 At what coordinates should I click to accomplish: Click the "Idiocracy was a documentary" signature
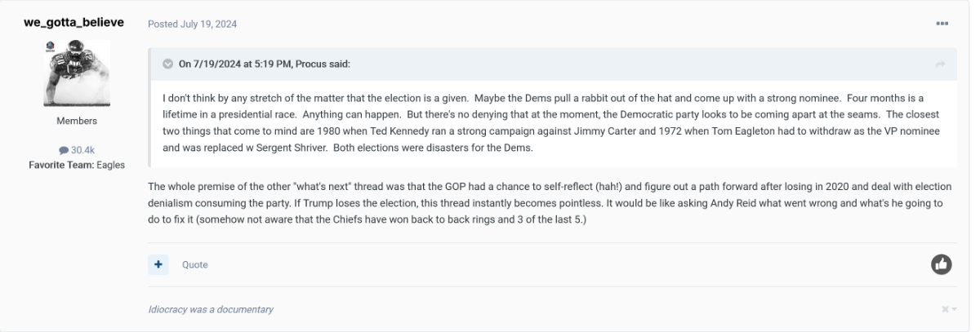click(x=211, y=309)
